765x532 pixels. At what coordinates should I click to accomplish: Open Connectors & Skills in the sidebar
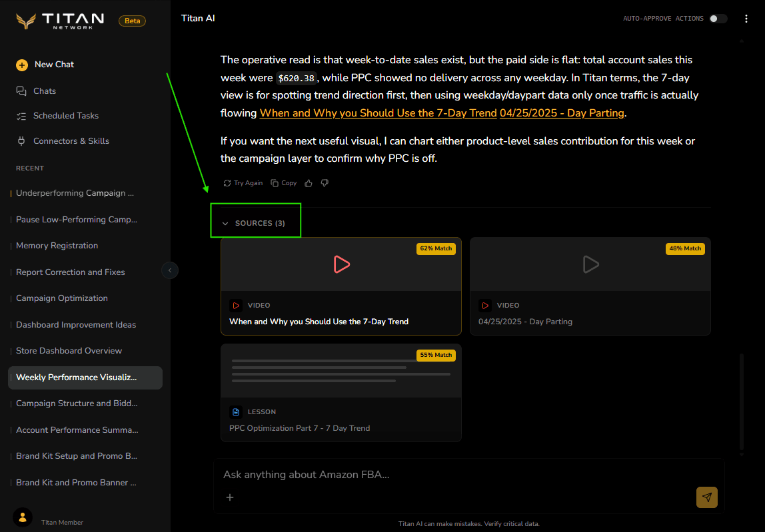coord(71,141)
